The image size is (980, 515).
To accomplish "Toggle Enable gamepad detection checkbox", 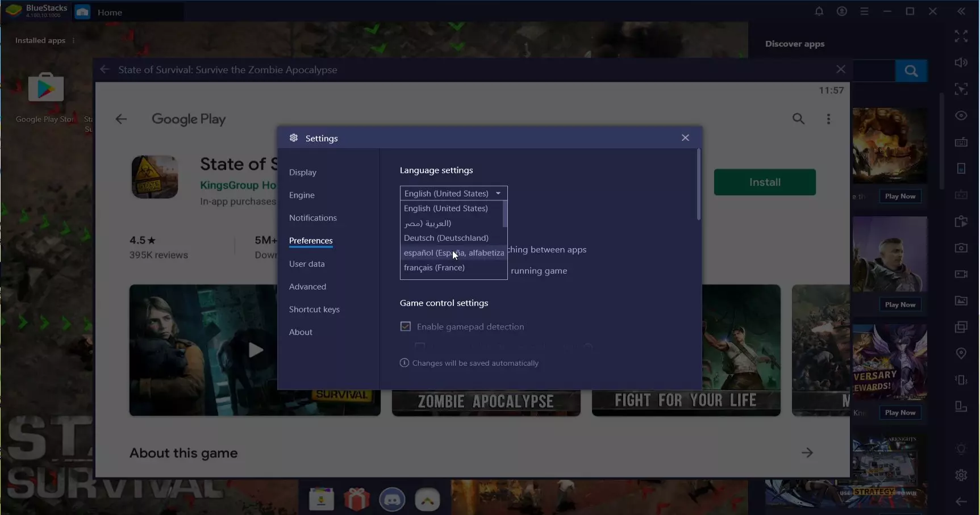I will [x=406, y=326].
